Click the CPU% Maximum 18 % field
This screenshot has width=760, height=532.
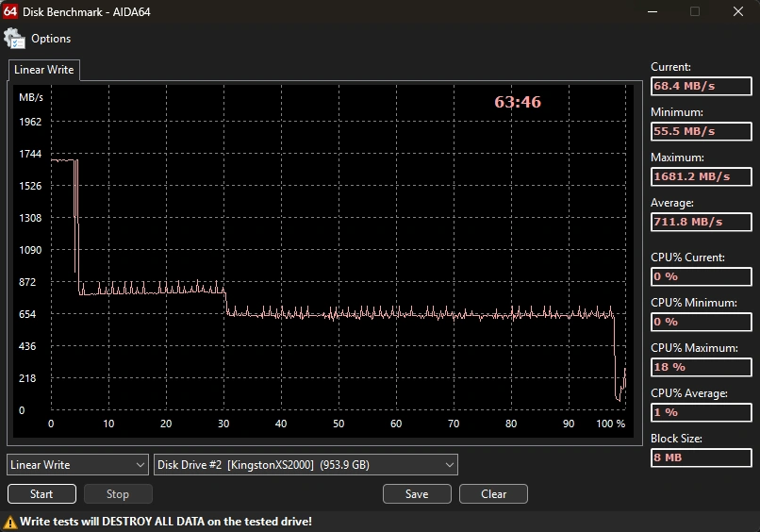tap(702, 367)
